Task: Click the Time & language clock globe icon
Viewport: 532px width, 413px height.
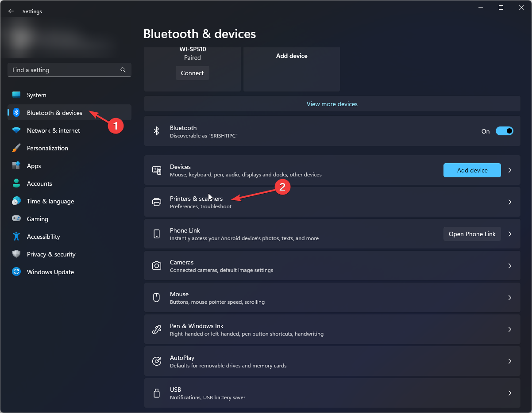Action: 16,201
